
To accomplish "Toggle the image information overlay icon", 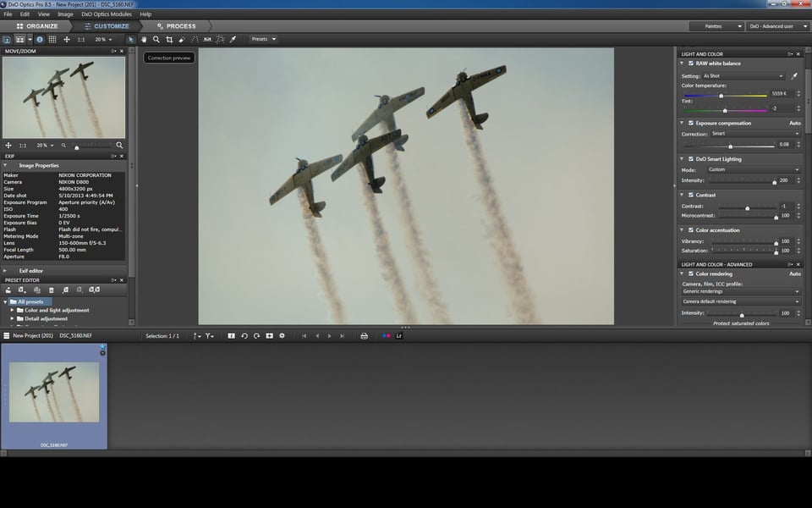I will tap(40, 40).
